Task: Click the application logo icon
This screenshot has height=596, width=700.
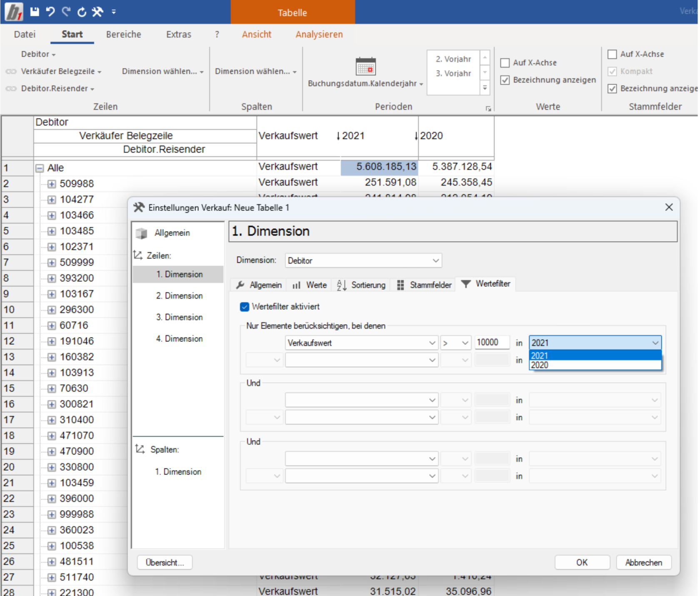Action: click(x=14, y=12)
